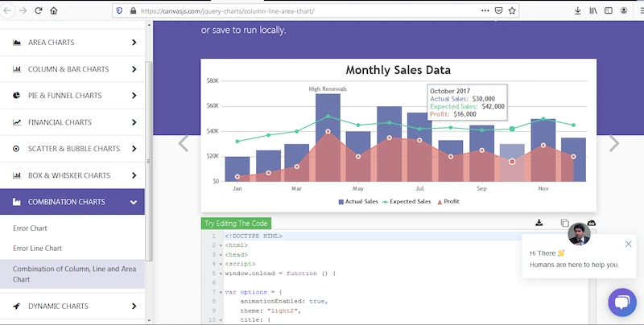Image resolution: width=644 pixels, height=325 pixels.
Task: Download the code sample icon
Action: point(539,223)
